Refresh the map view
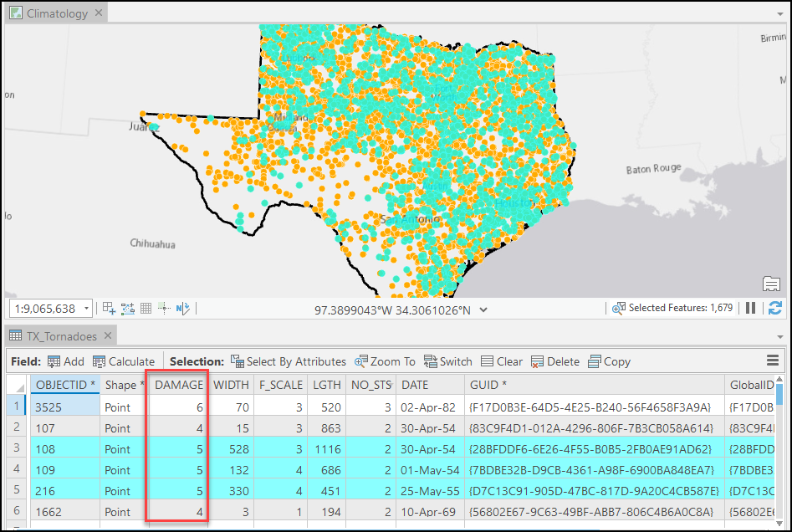The height and width of the screenshot is (532, 792). pos(776,307)
